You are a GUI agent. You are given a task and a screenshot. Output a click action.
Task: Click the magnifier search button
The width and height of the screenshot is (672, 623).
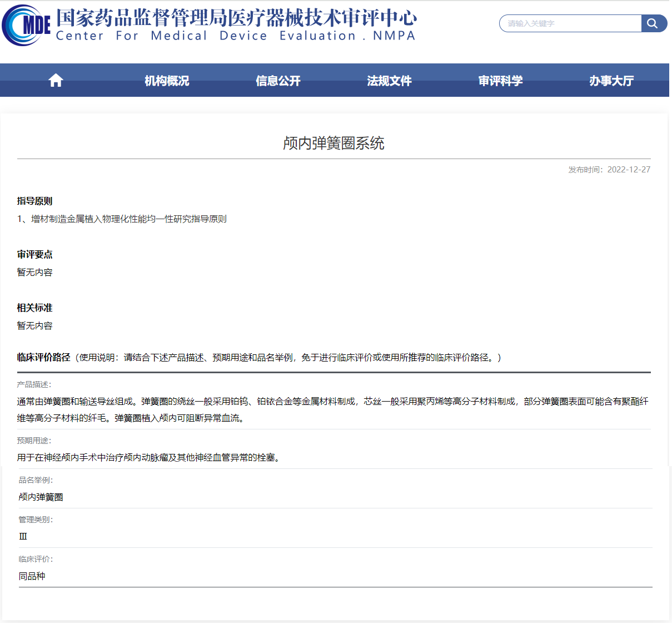pyautogui.click(x=653, y=23)
